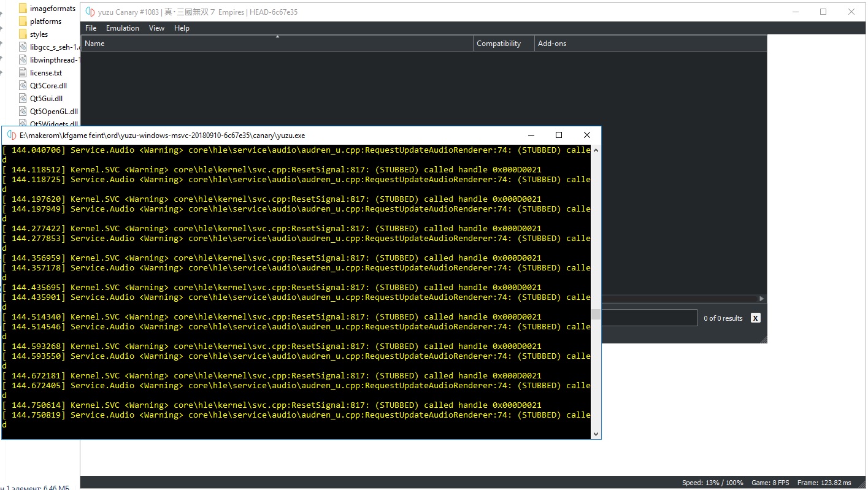The height and width of the screenshot is (490, 868).
Task: Click right arrow of game list horizontal scrollbar
Action: pyautogui.click(x=762, y=299)
